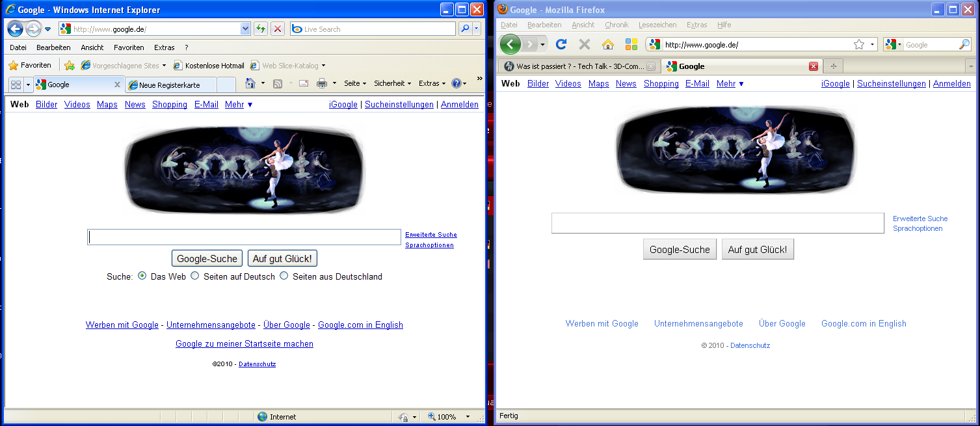Open Sucheinstellungen link in Firefox Google page

coord(892,84)
